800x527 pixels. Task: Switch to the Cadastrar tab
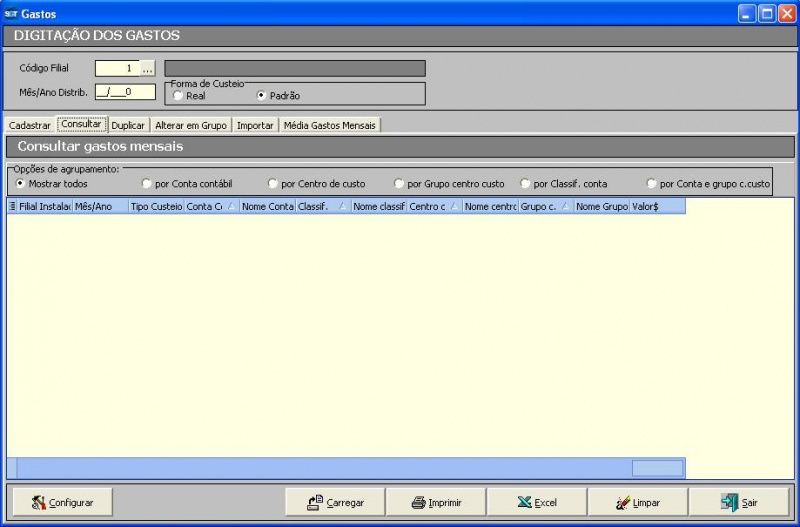[x=30, y=126]
